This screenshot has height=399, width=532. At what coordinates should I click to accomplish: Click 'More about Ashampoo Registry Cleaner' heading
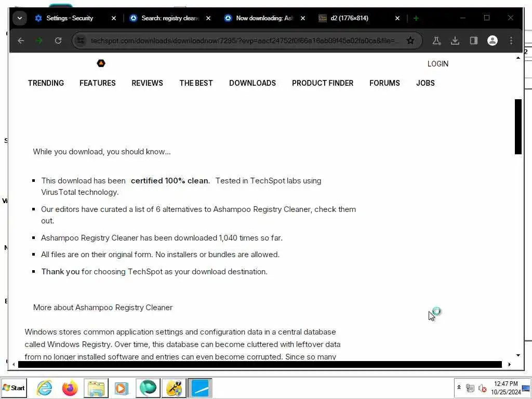click(x=103, y=308)
